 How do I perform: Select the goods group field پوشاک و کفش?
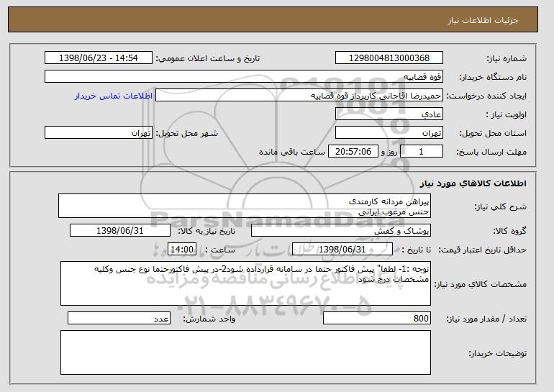tap(341, 231)
